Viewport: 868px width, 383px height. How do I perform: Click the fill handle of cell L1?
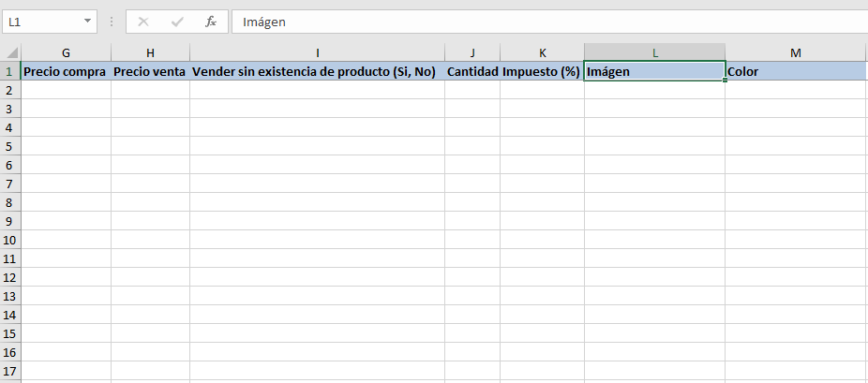pyautogui.click(x=725, y=81)
